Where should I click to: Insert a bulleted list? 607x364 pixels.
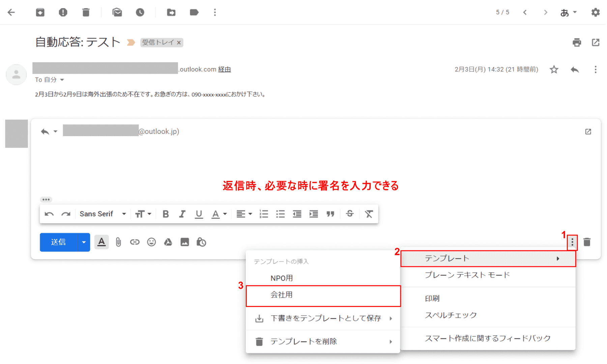(281, 214)
